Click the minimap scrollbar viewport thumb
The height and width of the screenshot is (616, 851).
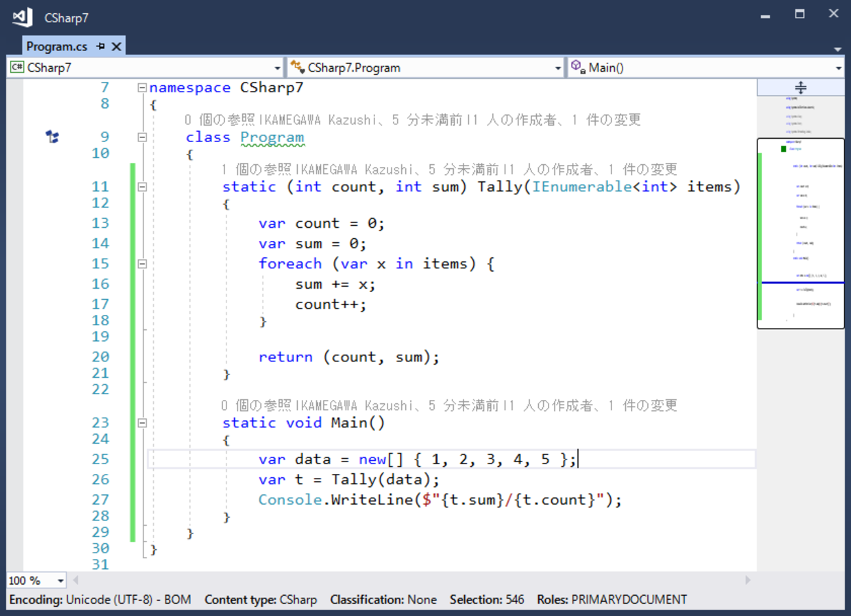800,232
